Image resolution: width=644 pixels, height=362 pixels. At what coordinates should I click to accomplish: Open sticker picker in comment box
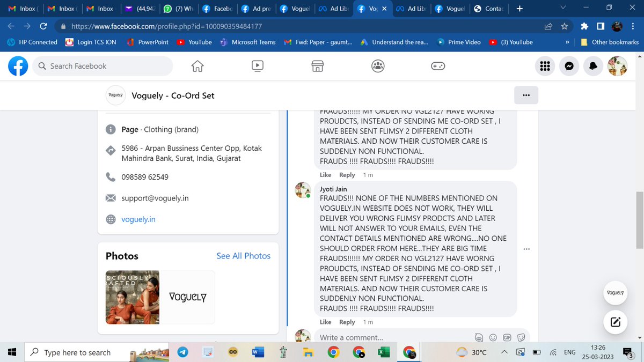(521, 337)
